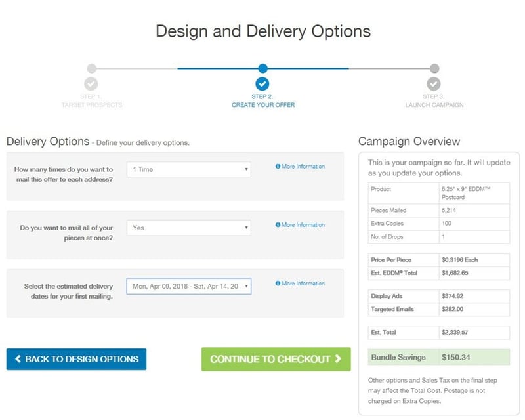Open More Information about mailing frequency

[304, 167]
